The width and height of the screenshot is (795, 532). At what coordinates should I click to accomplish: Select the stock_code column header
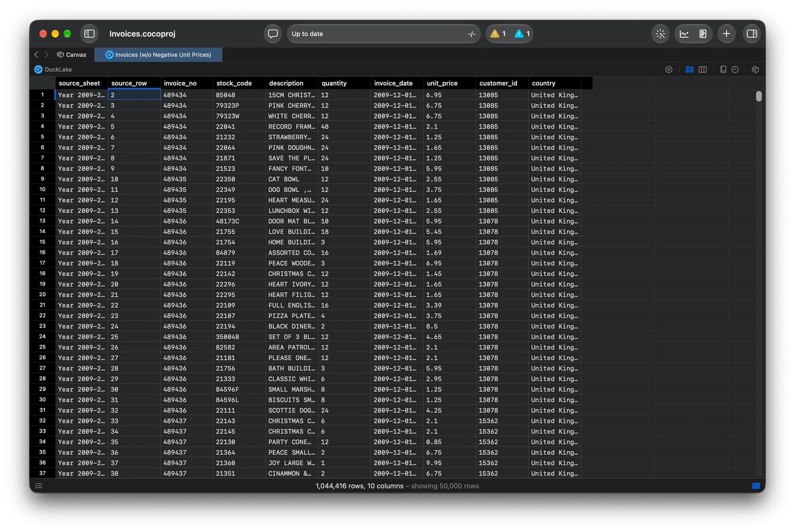point(239,83)
